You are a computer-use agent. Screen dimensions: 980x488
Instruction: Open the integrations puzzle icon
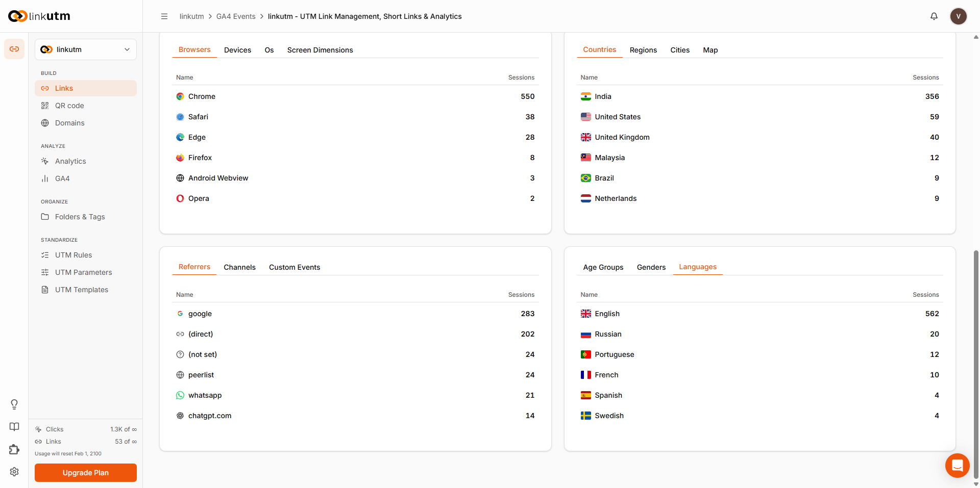(14, 449)
